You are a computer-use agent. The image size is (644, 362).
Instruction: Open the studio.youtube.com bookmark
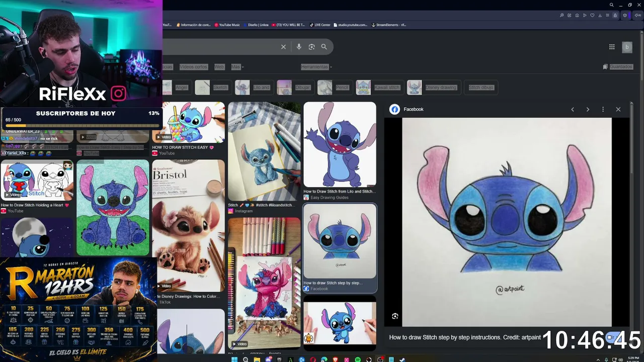350,25
